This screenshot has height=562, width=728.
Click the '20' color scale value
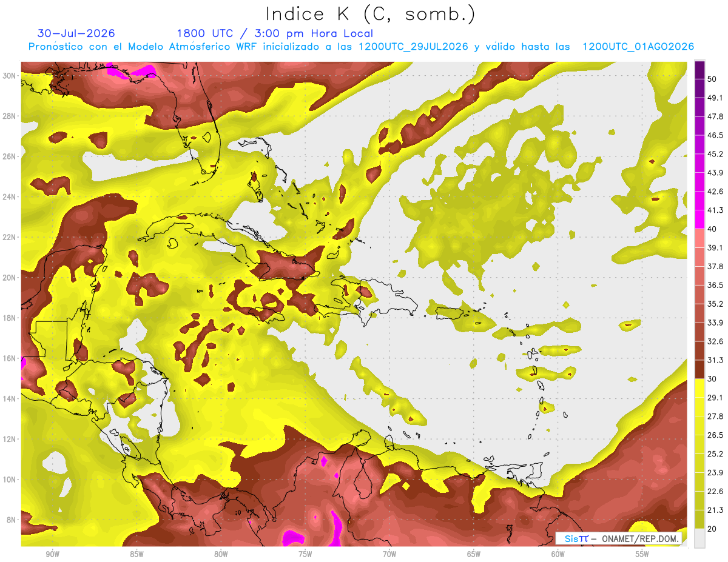tap(712, 529)
